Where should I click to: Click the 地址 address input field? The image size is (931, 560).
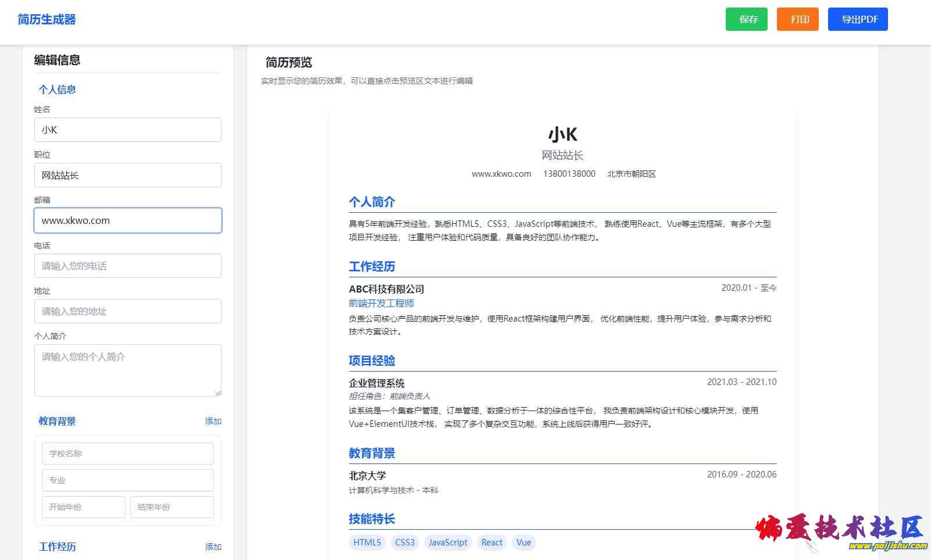128,311
